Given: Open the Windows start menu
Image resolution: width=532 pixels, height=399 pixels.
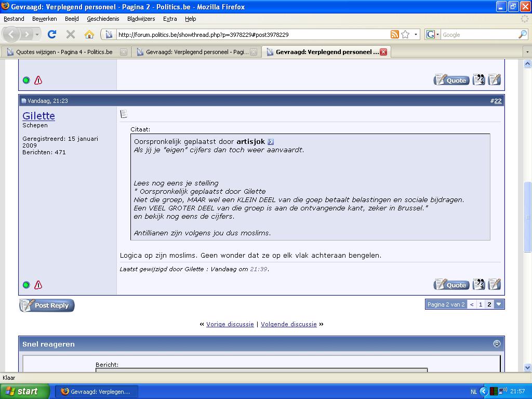Looking at the screenshot, I should click(25, 391).
